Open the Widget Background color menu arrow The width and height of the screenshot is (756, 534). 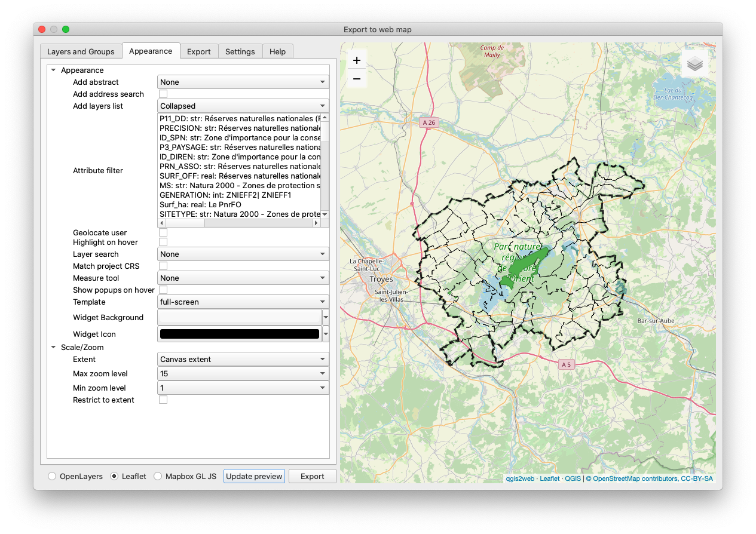click(x=326, y=317)
